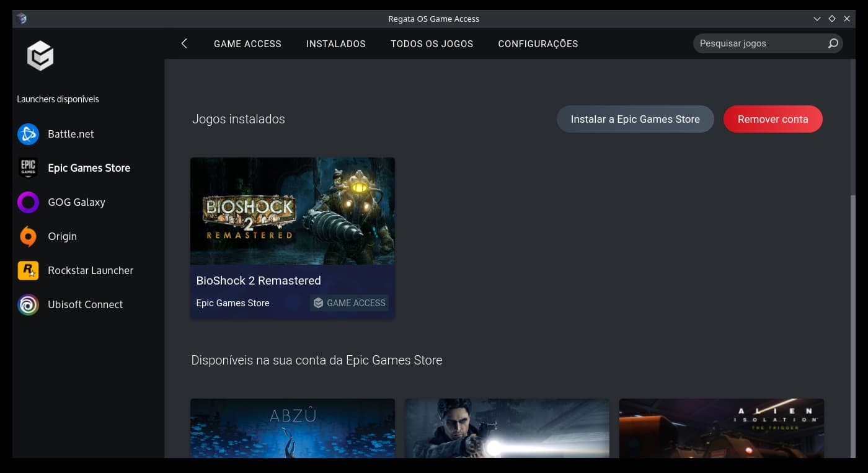Click the Ubisoft Connect swirl icon
The height and width of the screenshot is (473, 868).
[x=28, y=304]
